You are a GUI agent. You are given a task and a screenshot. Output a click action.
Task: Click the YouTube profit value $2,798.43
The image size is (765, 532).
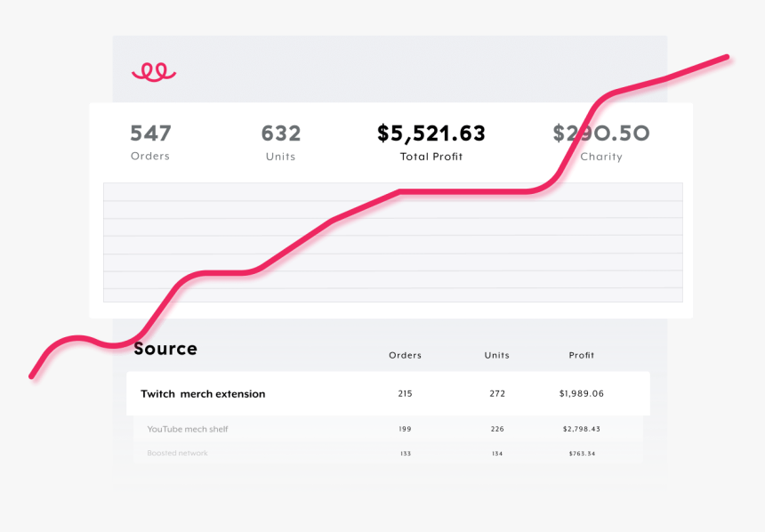click(582, 430)
